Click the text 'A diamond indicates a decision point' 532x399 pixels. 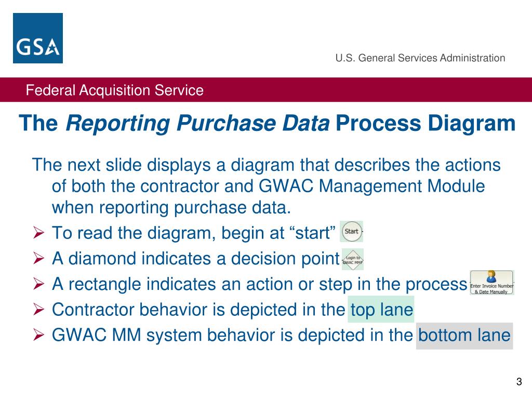[x=196, y=259]
